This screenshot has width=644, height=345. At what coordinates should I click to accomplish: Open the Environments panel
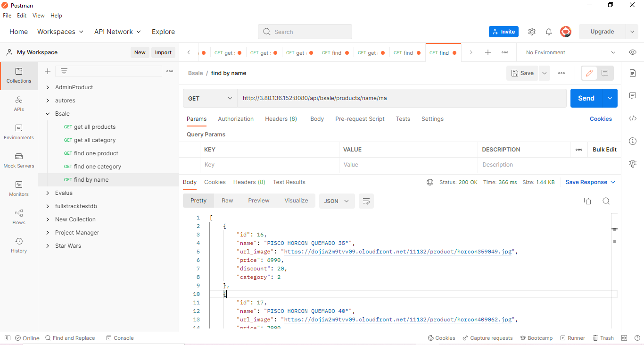coord(18,132)
